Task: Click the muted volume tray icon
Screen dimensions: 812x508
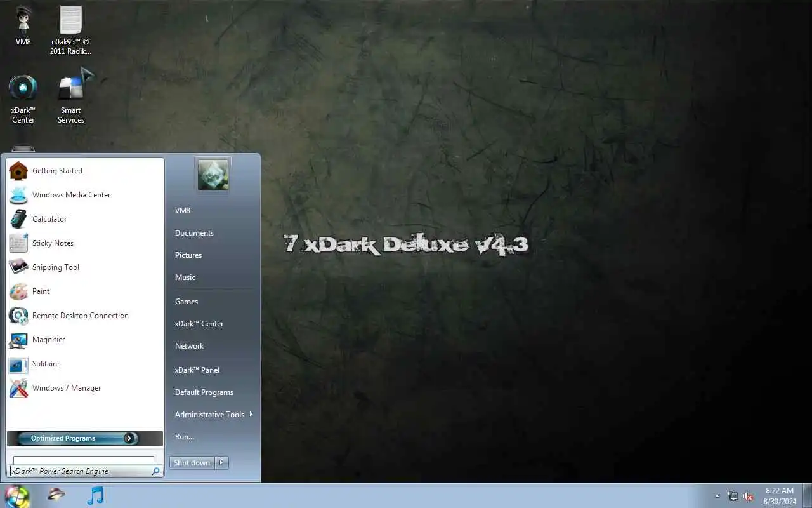Action: coord(749,496)
